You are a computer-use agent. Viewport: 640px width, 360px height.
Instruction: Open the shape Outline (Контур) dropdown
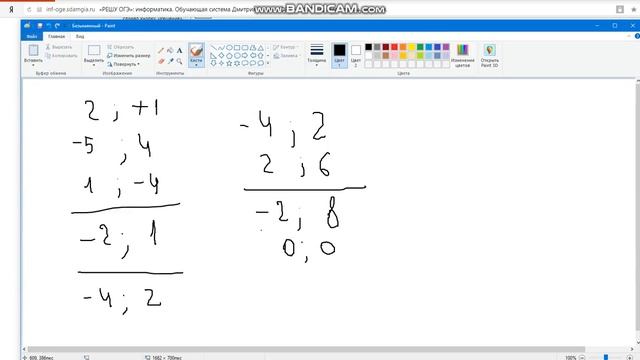click(x=285, y=47)
